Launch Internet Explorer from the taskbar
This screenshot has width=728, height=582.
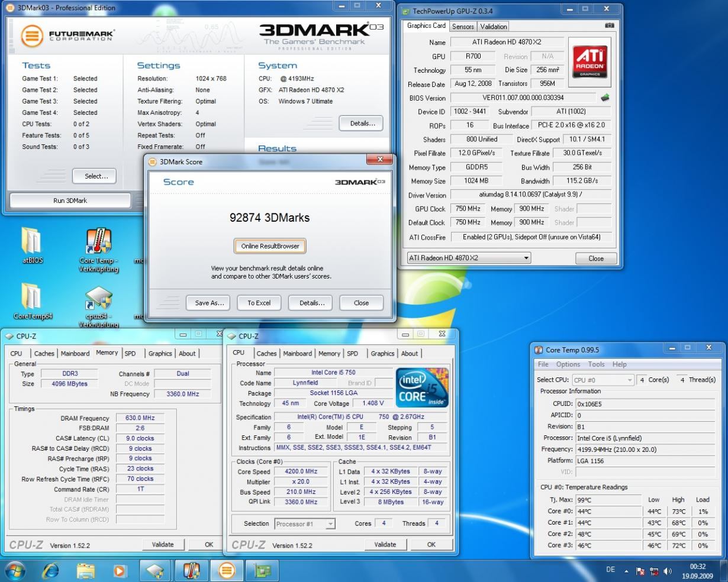50,571
